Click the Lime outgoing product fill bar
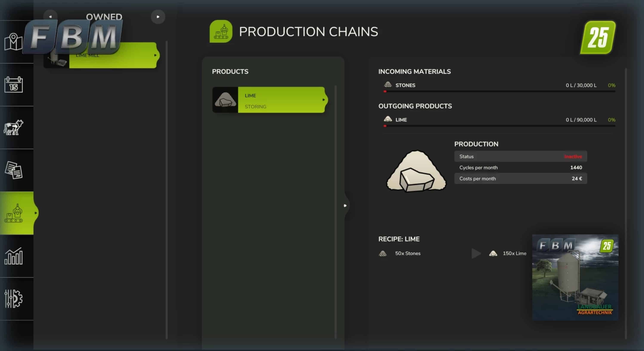Screen dimensions: 644x351 coord(499,126)
